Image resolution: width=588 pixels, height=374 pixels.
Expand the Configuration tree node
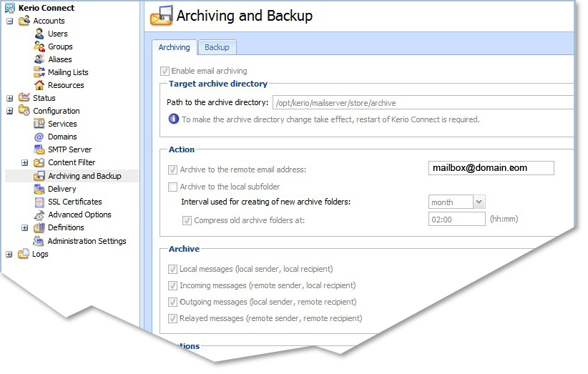click(10, 111)
